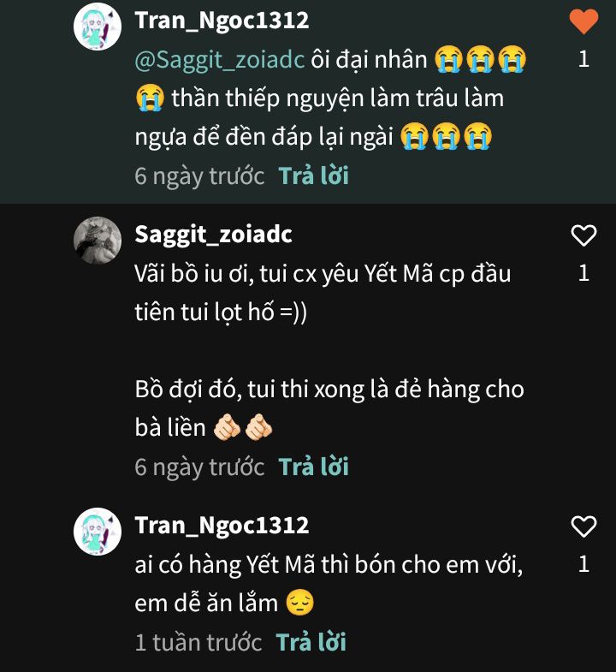This screenshot has height=672, width=616.
Task: Like Saggit_zoiadc's comment with the heart icon
Action: pyautogui.click(x=583, y=235)
